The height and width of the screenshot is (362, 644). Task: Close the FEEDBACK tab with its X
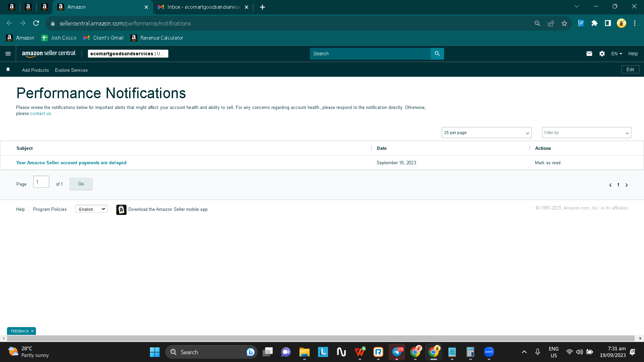point(32,331)
